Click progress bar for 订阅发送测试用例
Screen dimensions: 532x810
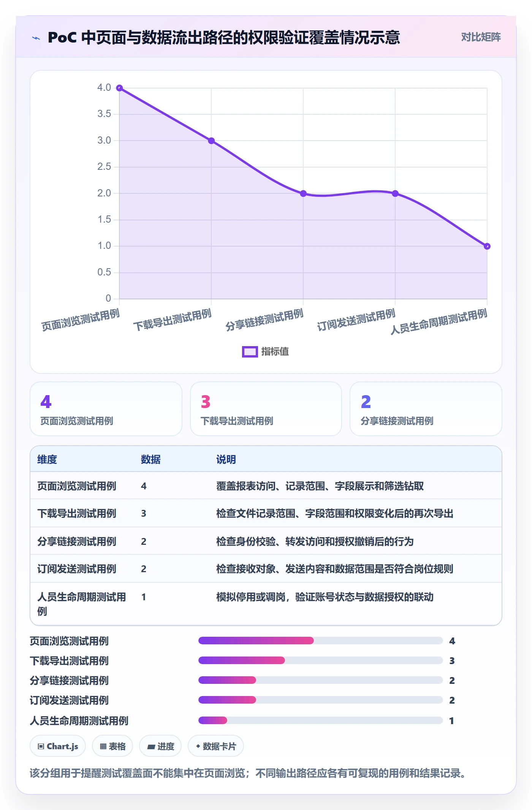click(x=321, y=700)
